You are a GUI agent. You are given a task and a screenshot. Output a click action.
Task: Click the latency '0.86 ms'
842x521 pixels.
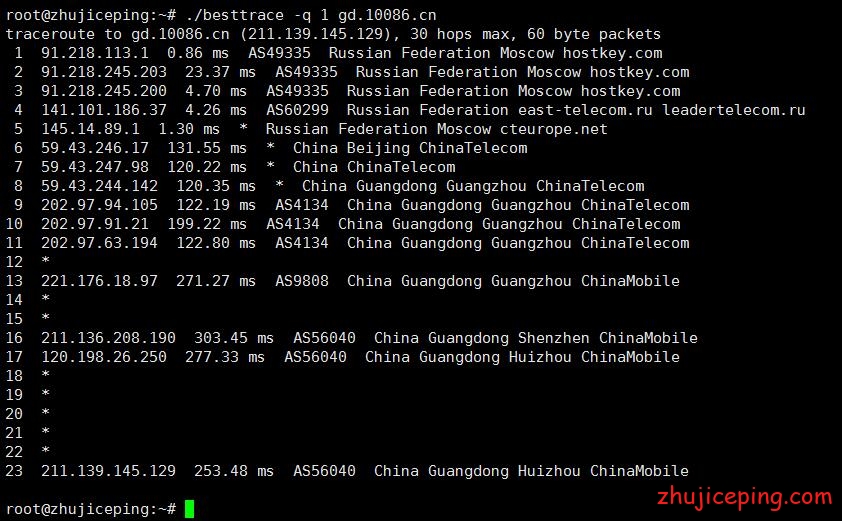coord(198,53)
